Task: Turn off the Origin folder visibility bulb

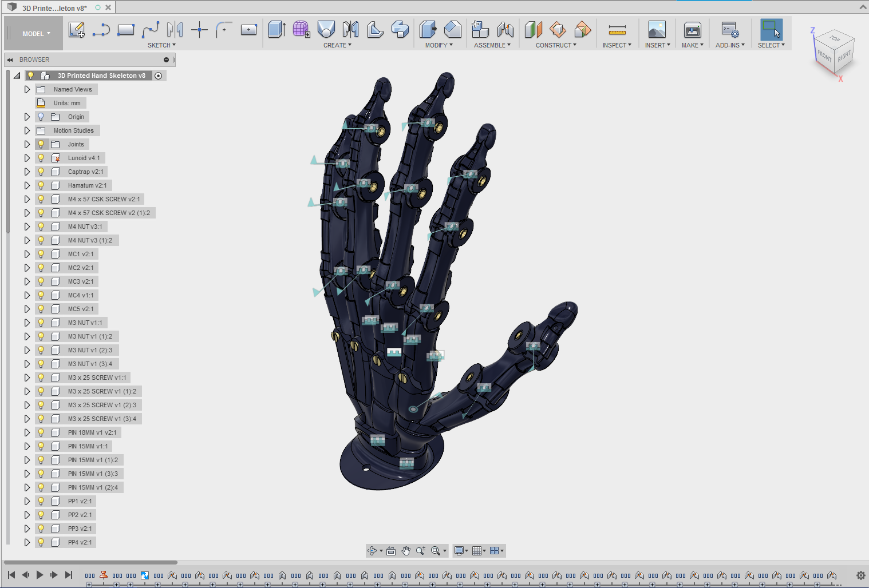Action: (x=41, y=116)
